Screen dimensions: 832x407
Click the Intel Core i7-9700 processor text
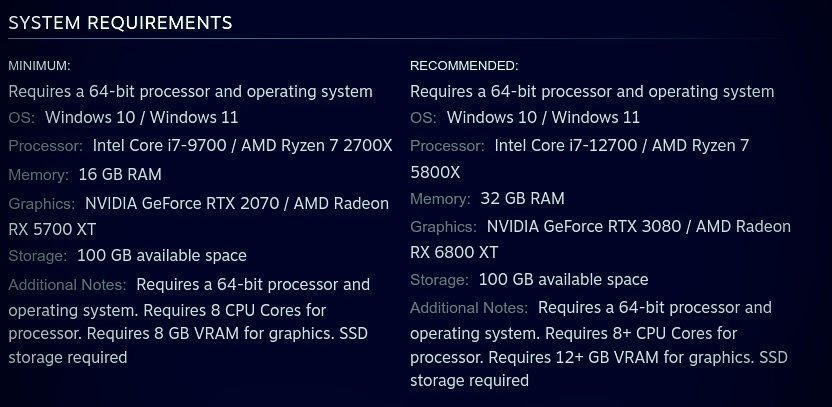(x=160, y=145)
